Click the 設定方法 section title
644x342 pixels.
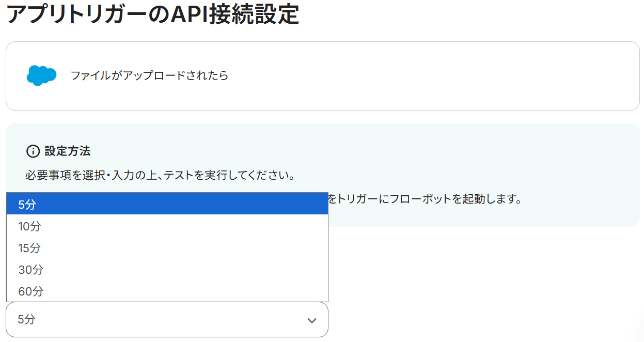[x=68, y=151]
